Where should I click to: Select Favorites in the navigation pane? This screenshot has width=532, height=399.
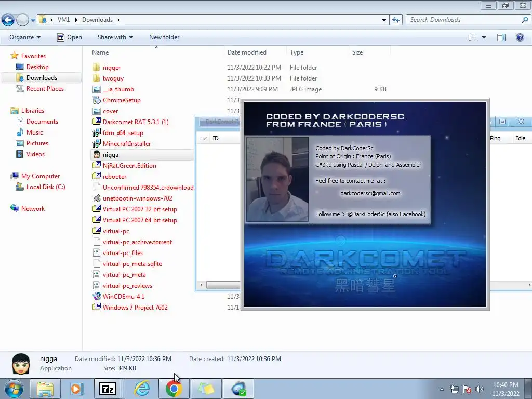(33, 56)
